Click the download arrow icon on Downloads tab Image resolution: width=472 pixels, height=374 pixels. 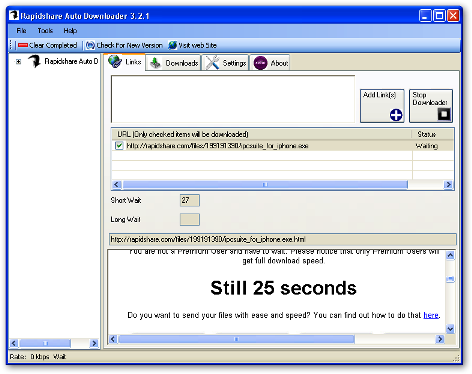point(155,63)
